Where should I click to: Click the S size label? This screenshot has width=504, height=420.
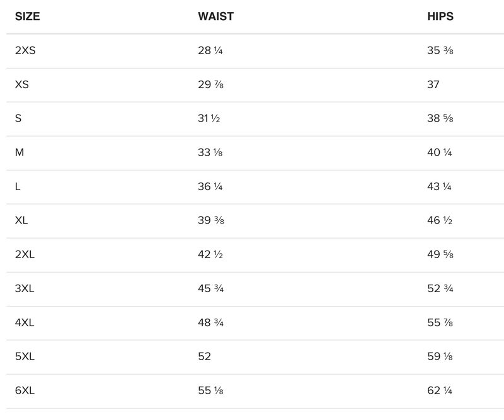coord(18,119)
